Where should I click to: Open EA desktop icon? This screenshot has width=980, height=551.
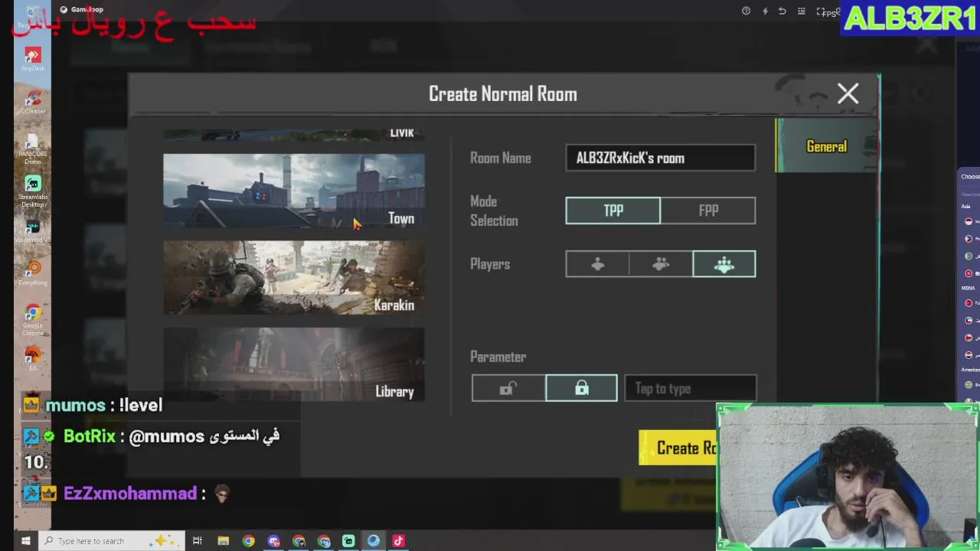33,360
